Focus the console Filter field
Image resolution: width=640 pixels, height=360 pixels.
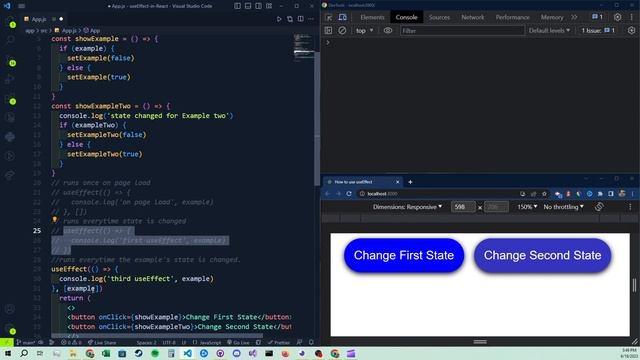pyautogui.click(x=462, y=31)
